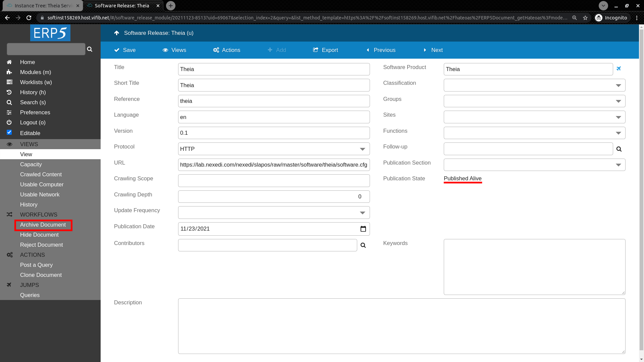Screen dimensions: 644x362
Task: Click the Contributors search icon
Action: coord(363,245)
